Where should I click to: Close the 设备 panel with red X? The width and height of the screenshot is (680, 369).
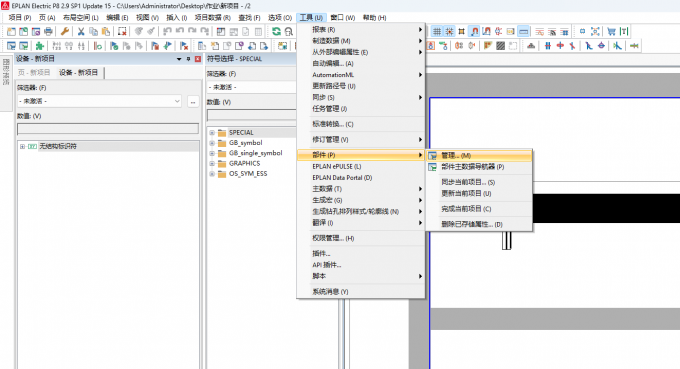[x=198, y=59]
